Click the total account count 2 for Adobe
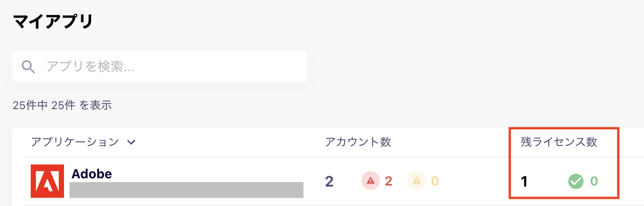Viewport: 644px width, 206px height. (x=329, y=181)
